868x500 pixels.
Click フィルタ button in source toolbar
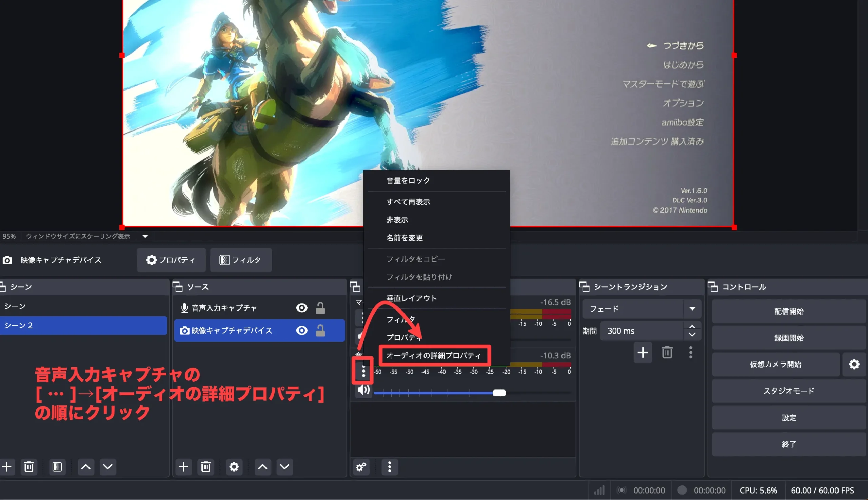click(241, 260)
